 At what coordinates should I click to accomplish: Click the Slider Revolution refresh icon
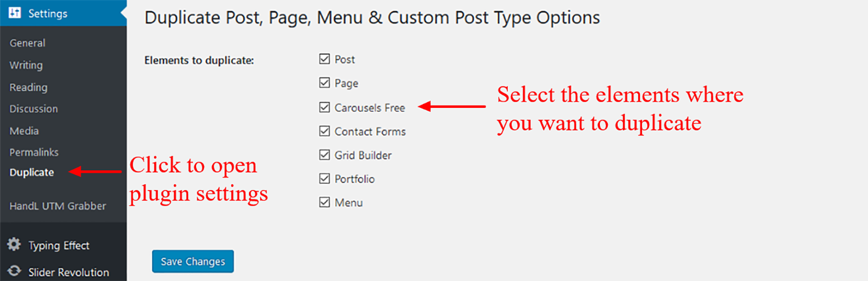[x=14, y=272]
